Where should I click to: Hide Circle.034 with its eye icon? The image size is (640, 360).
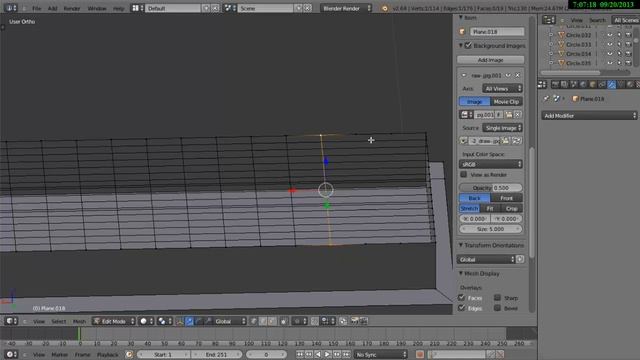(610, 54)
